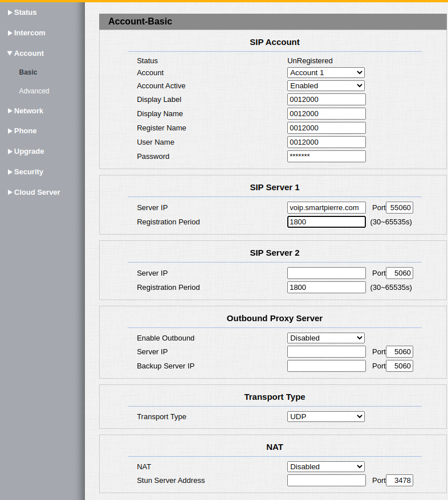Open the Account Active dropdown

325,86
